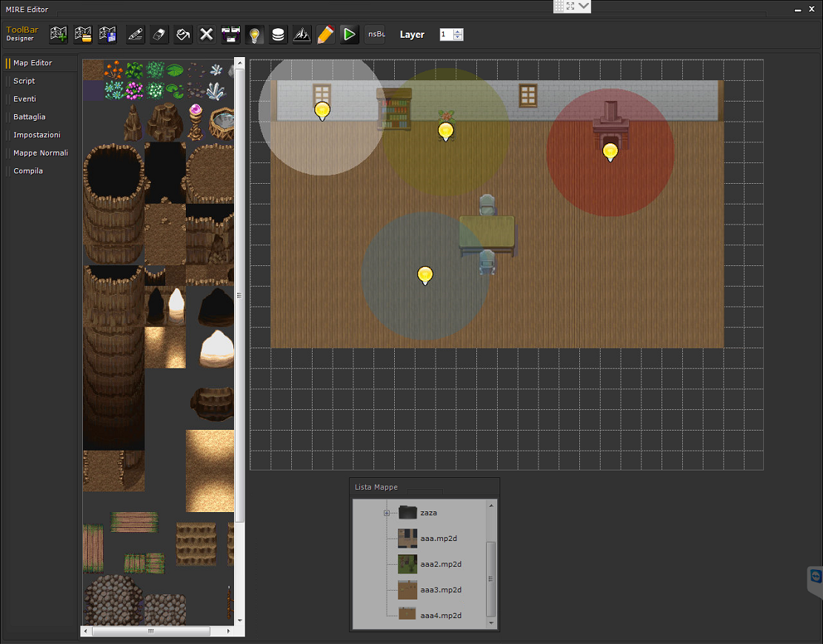823x644 pixels.
Task: Click the new map icon with green plus
Action: pyautogui.click(x=59, y=34)
